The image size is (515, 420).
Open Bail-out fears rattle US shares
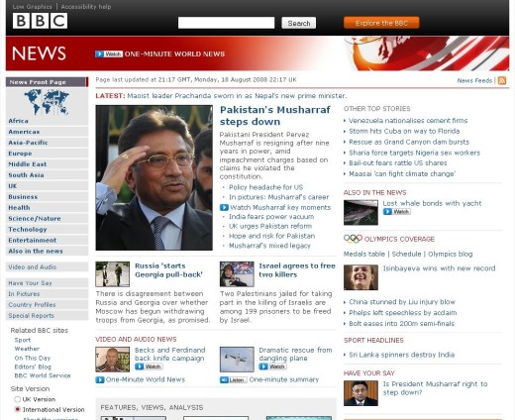pyautogui.click(x=398, y=163)
